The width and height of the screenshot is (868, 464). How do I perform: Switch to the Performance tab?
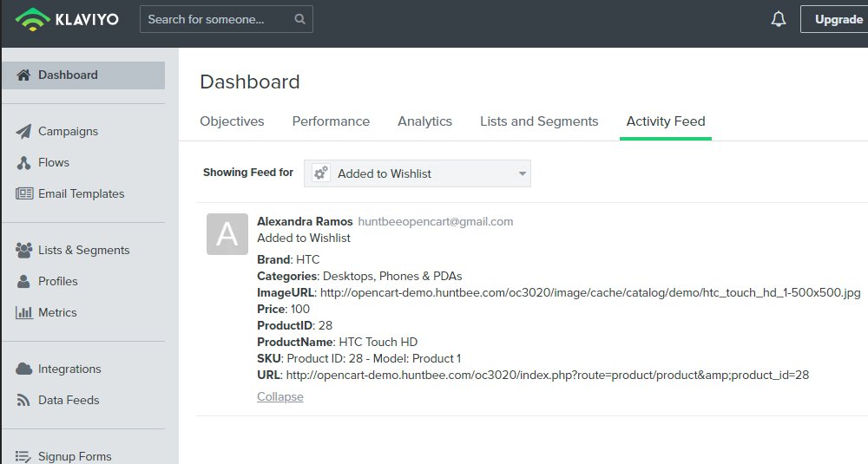tap(331, 121)
